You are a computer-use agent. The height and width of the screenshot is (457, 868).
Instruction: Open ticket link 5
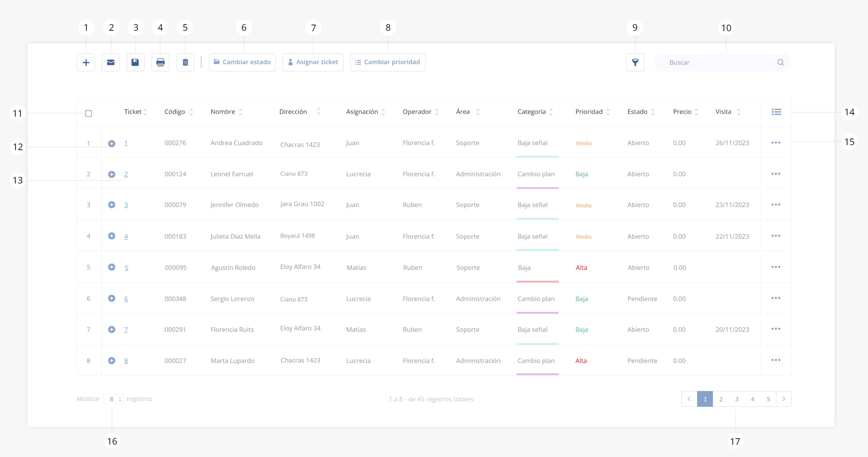point(126,268)
